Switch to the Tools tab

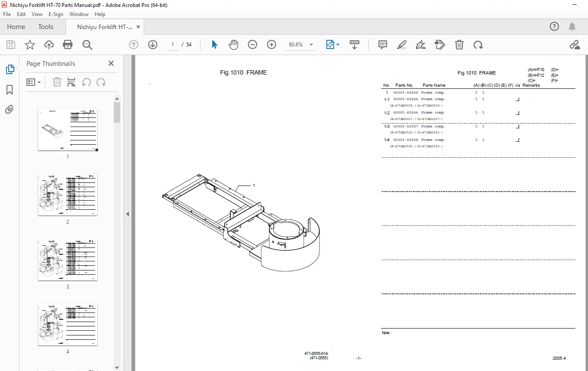pos(46,27)
